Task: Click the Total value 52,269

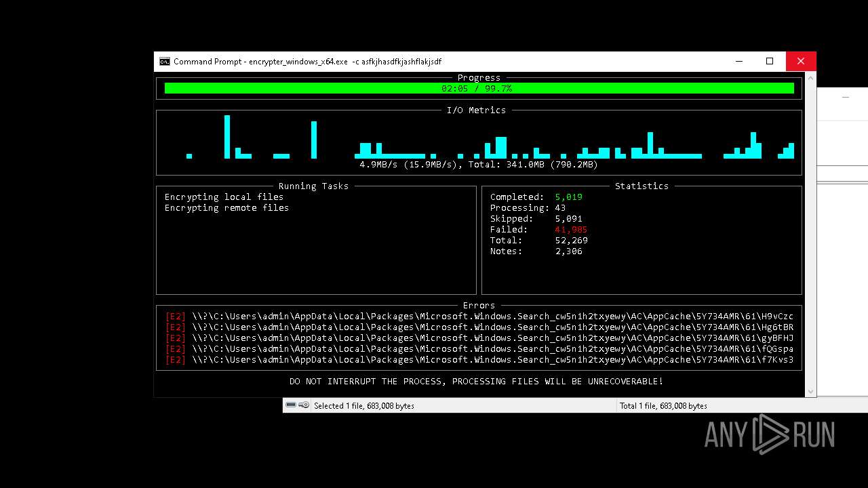Action: [572, 241]
